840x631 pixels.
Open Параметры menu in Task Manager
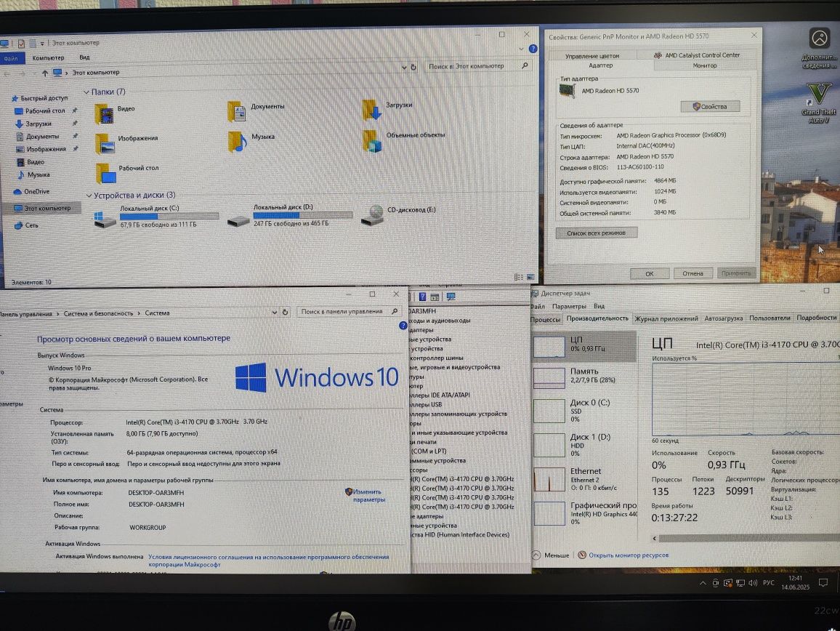(x=569, y=306)
